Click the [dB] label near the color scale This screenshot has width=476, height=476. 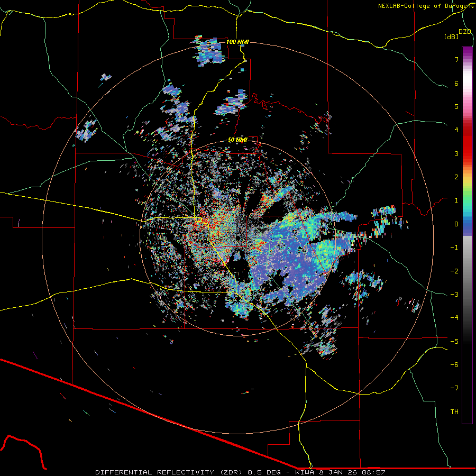tap(451, 36)
